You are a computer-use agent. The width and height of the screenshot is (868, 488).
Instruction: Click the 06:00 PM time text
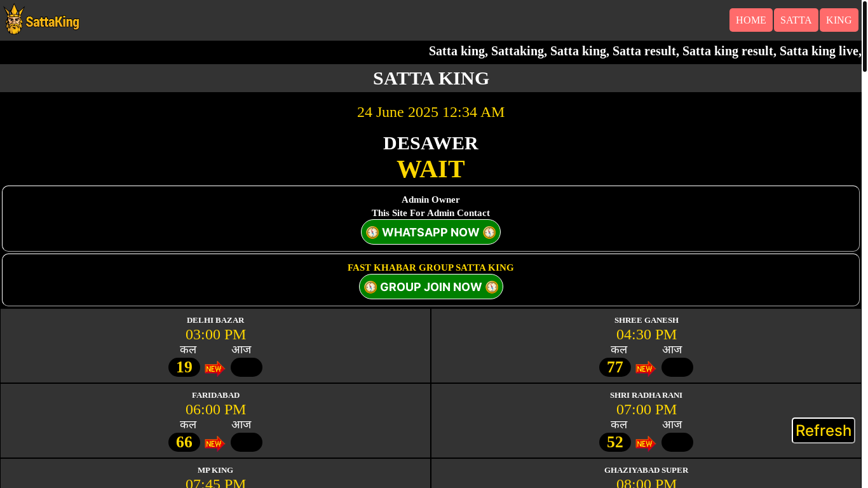[215, 409]
